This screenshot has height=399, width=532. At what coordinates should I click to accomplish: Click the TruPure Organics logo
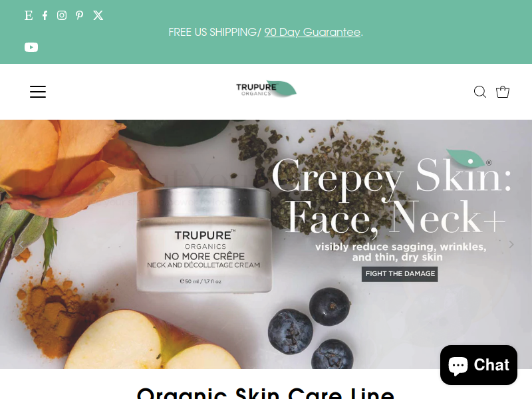coord(266,89)
